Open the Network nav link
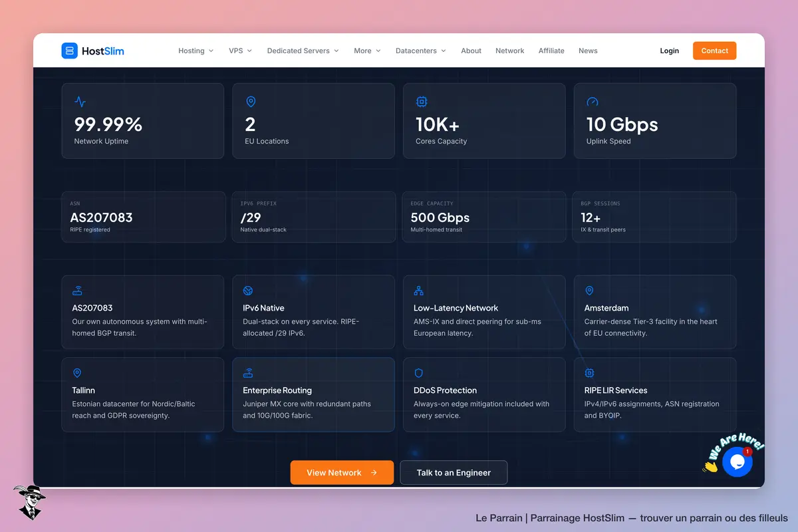Image resolution: width=798 pixels, height=532 pixels. click(510, 51)
